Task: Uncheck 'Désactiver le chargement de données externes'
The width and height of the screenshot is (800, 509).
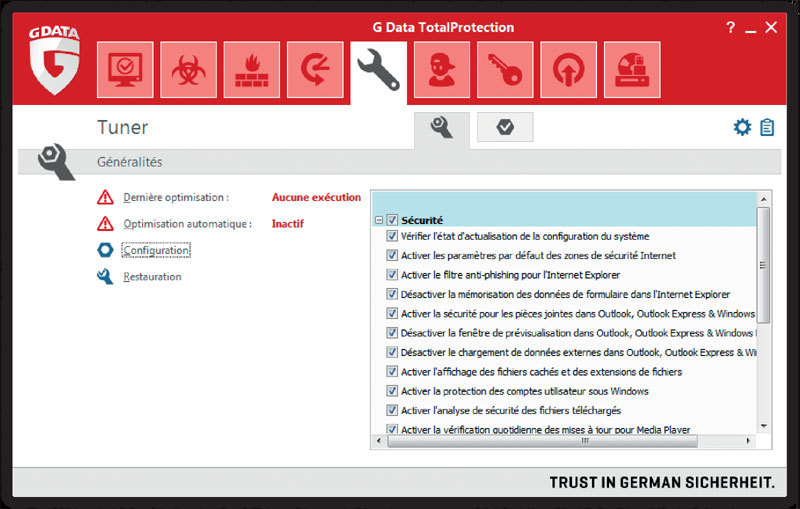Action: pyautogui.click(x=392, y=352)
